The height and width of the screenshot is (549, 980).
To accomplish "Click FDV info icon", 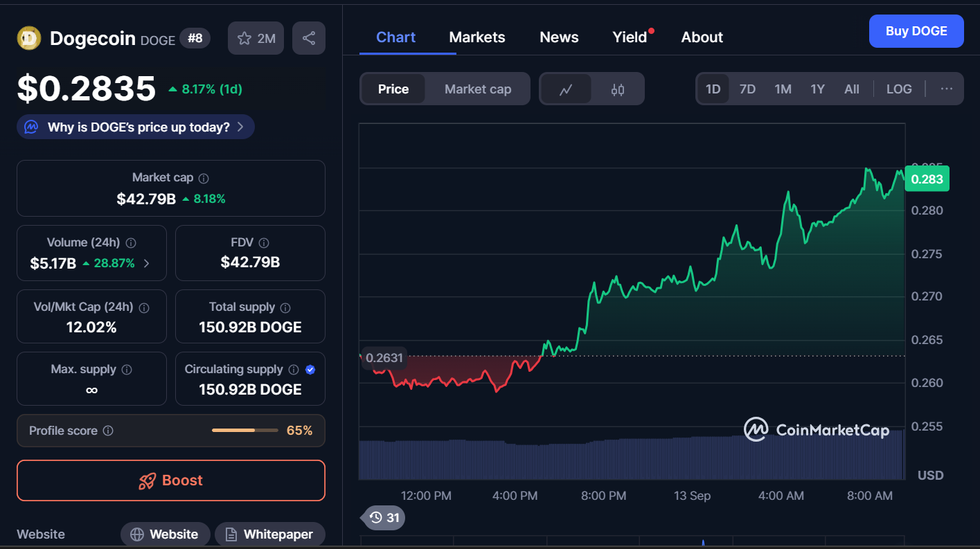I will 264,243.
